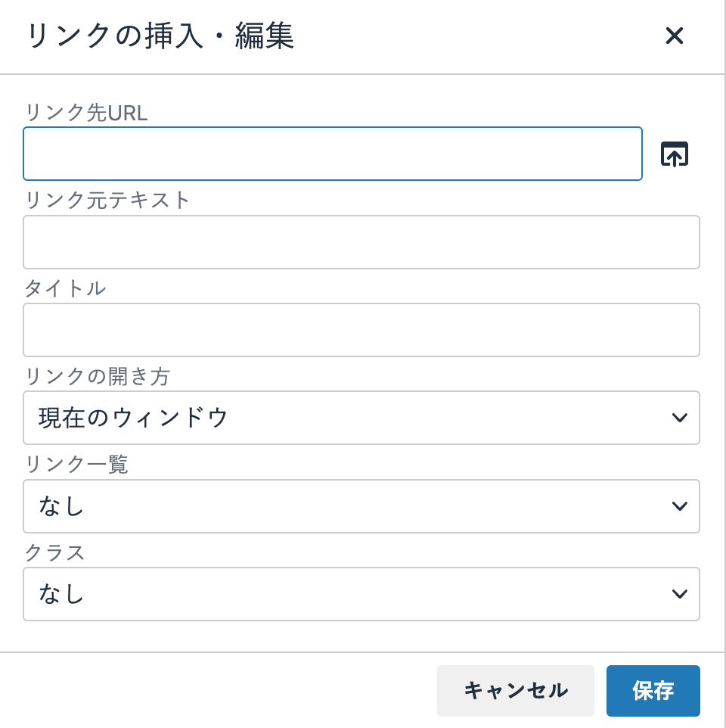The height and width of the screenshot is (728, 726).
Task: Focus the リンク先URL input field
Action: point(333,153)
